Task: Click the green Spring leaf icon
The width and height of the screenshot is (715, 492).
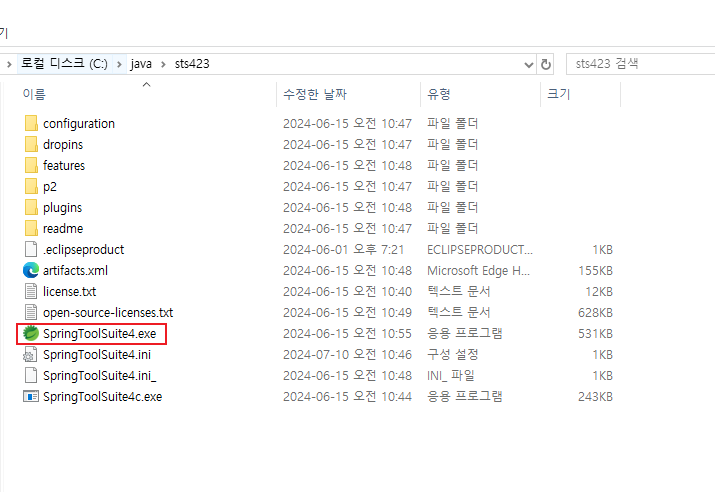Action: pyautogui.click(x=31, y=333)
